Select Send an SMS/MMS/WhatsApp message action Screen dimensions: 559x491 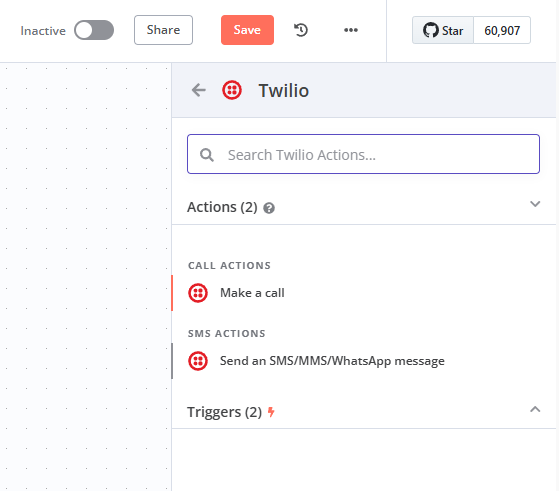tap(364, 361)
